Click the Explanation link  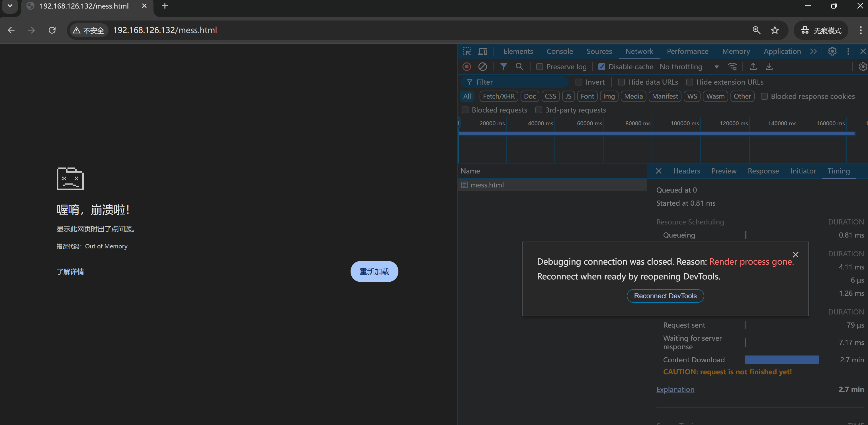[675, 389]
